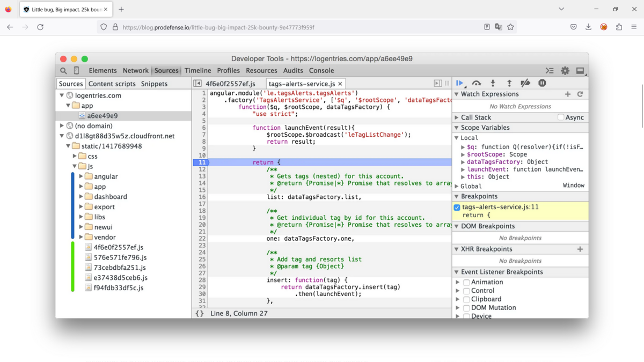Pretty-print code with the braces icon

(200, 313)
